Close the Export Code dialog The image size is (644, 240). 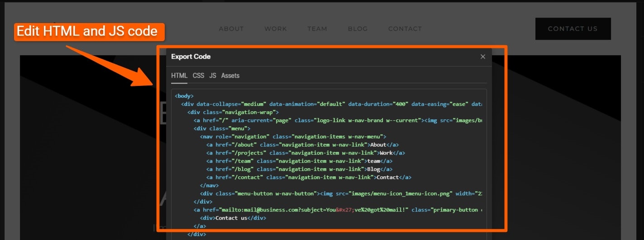pos(482,56)
